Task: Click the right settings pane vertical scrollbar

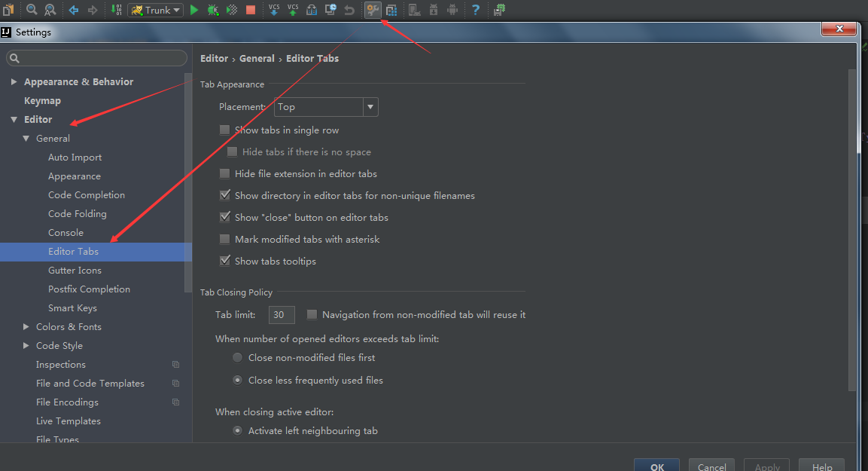Action: (852, 230)
